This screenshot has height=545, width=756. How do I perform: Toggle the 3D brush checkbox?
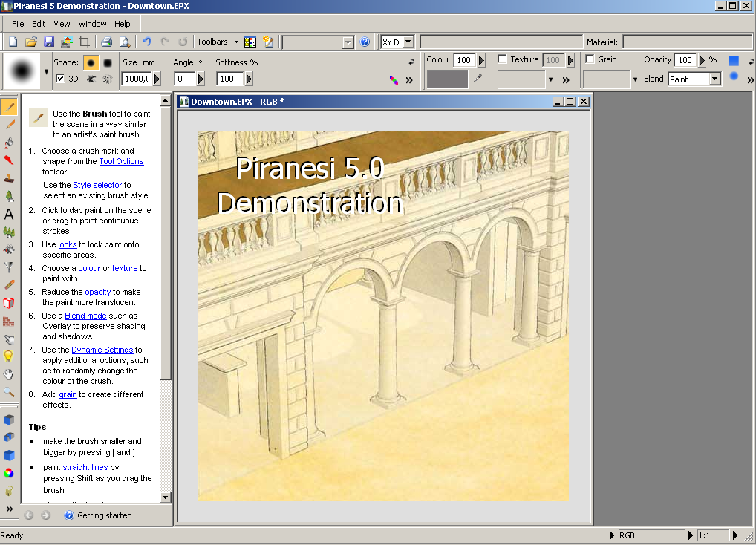pos(60,78)
